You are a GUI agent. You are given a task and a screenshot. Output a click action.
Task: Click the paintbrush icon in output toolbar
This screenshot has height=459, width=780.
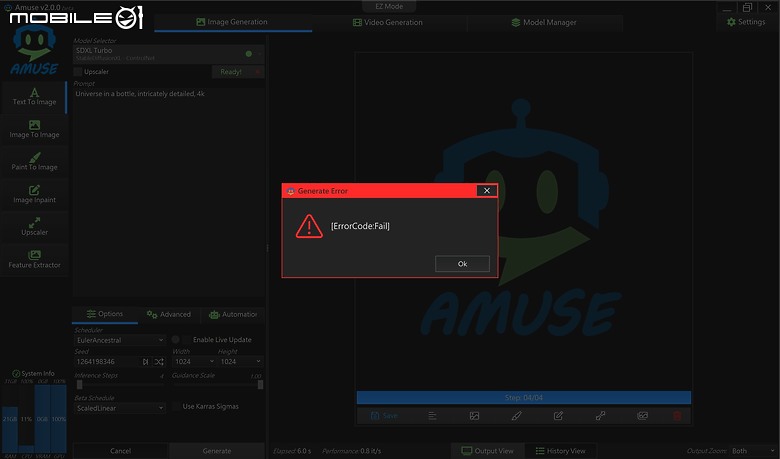[x=516, y=416]
